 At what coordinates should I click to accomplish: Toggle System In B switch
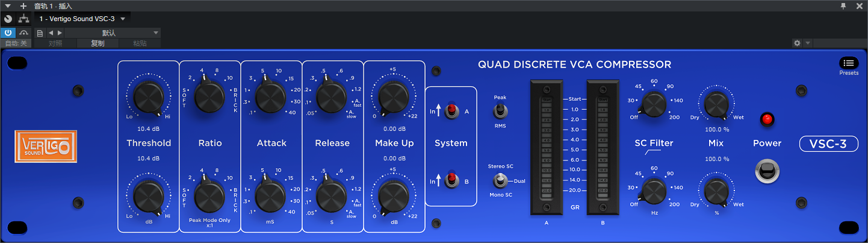click(450, 180)
